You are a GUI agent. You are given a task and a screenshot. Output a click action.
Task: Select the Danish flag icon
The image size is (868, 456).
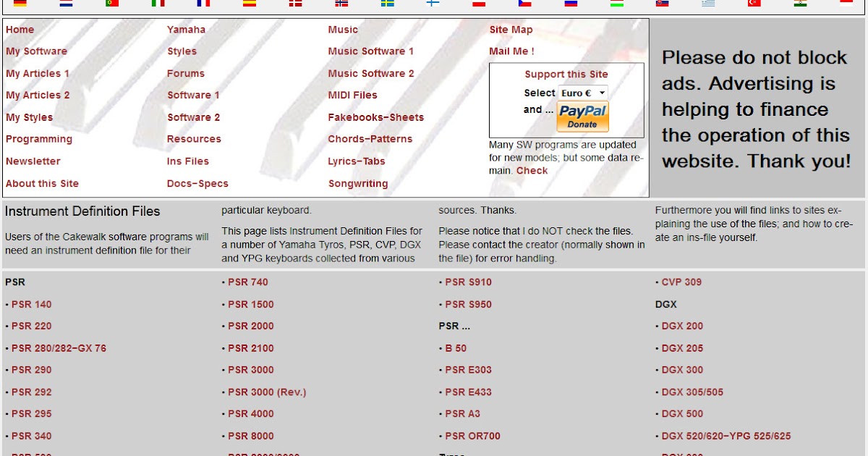click(x=296, y=3)
